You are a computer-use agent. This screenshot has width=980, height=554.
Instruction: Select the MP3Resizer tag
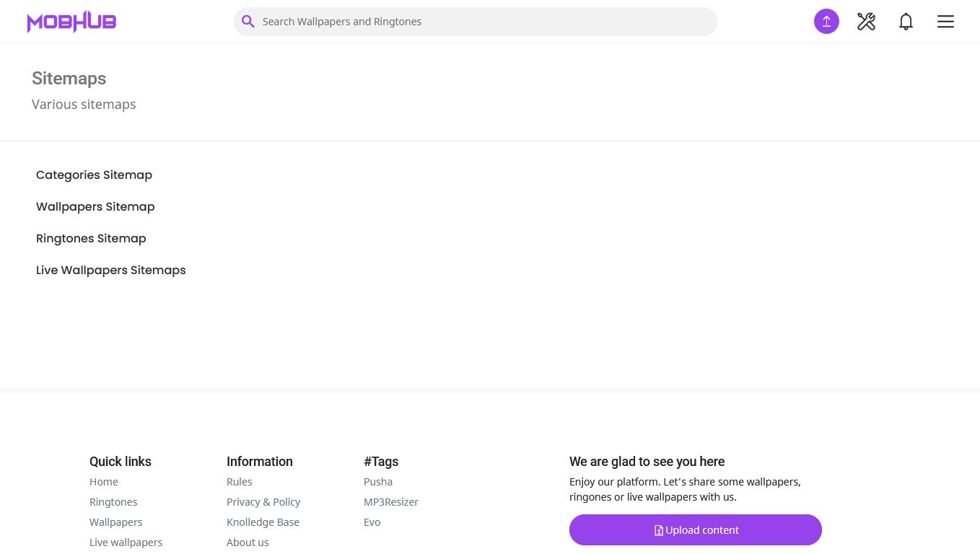pyautogui.click(x=391, y=502)
